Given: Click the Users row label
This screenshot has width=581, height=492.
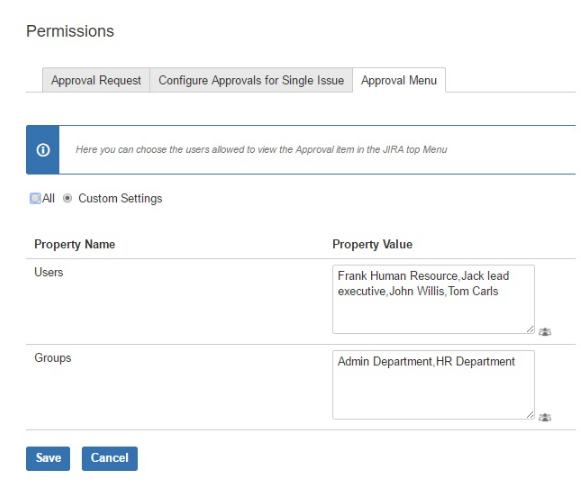Looking at the screenshot, I should click(49, 272).
